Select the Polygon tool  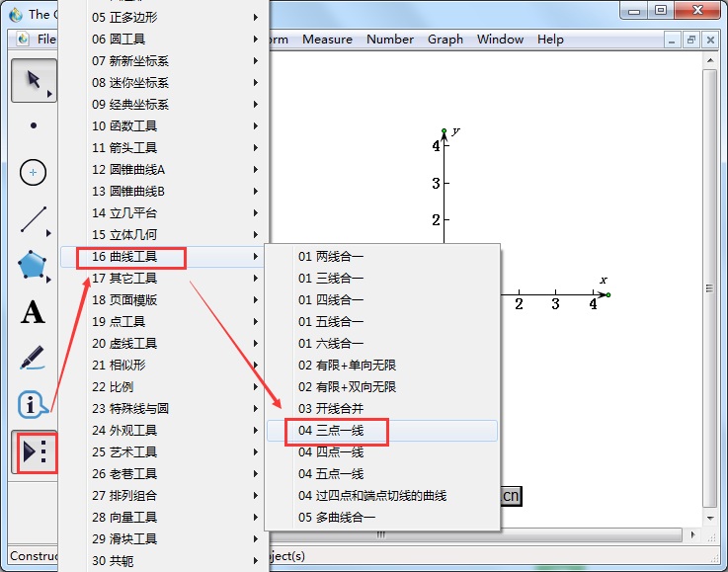(x=34, y=265)
